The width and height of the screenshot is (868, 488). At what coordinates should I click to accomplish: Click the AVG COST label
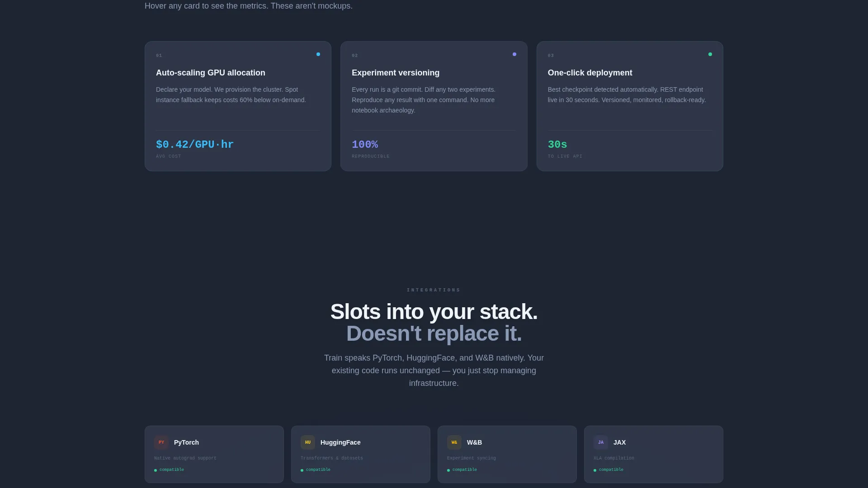click(169, 156)
